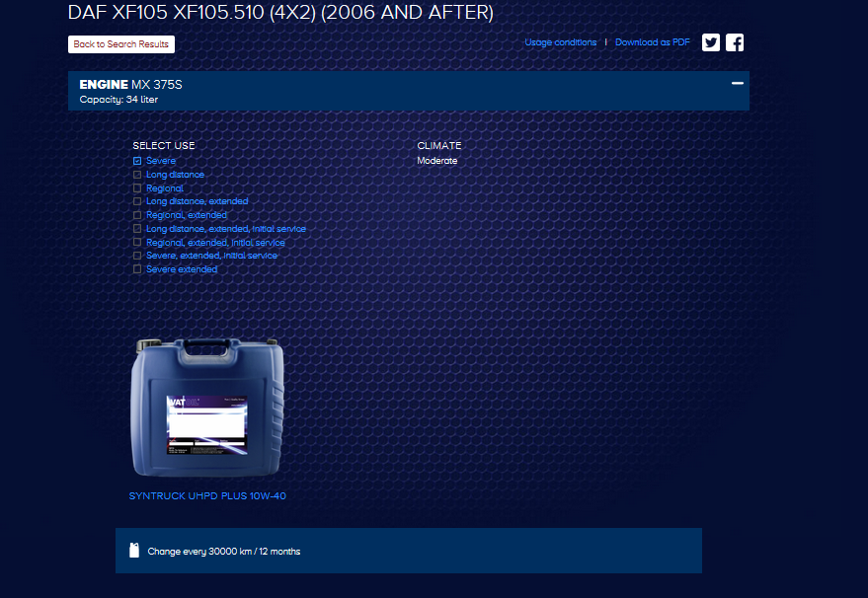Screen dimensions: 868x598
Task: Share page via Twitter icon
Action: (x=711, y=42)
